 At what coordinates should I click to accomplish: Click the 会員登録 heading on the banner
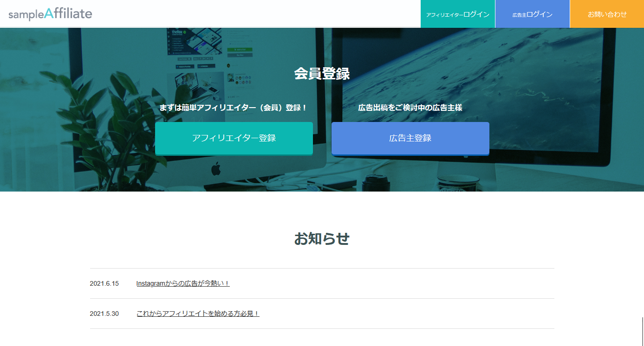click(322, 73)
